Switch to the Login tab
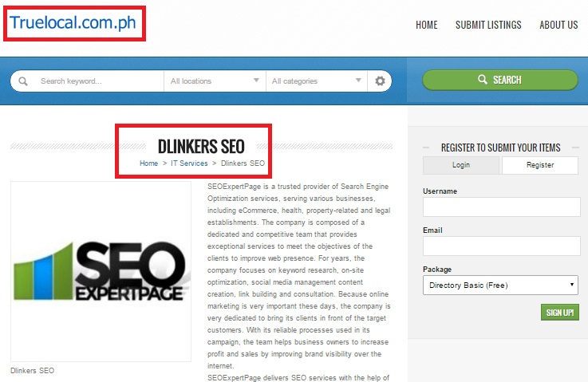The width and height of the screenshot is (588, 382). [461, 165]
